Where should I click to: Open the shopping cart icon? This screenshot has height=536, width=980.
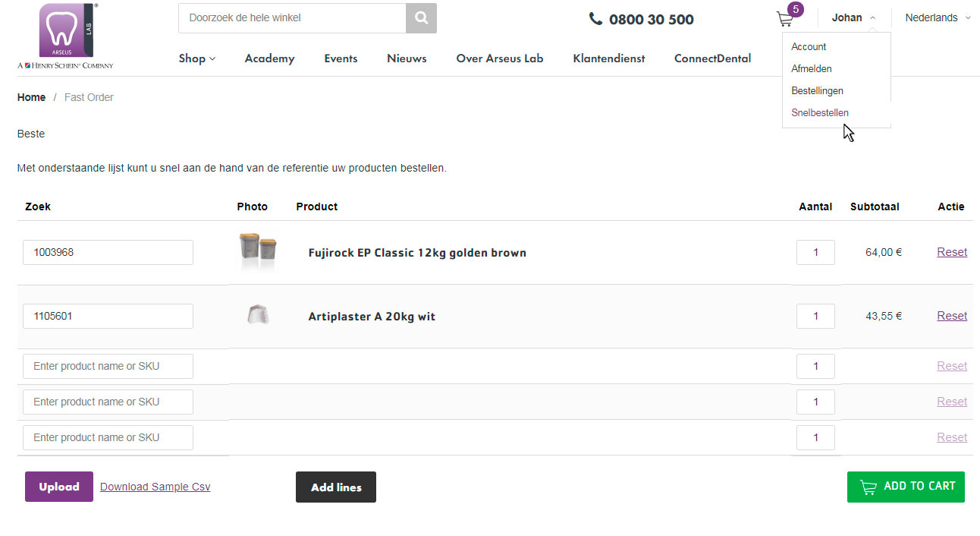[x=785, y=19]
